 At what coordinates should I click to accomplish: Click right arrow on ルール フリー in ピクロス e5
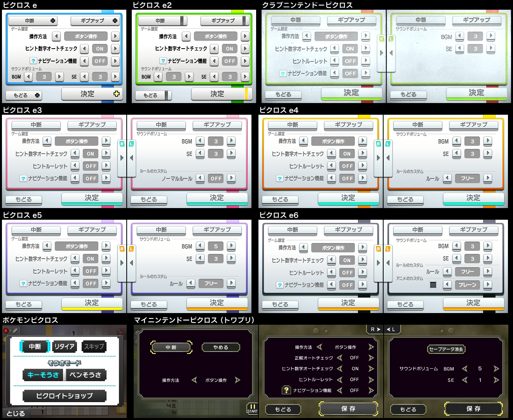(231, 283)
